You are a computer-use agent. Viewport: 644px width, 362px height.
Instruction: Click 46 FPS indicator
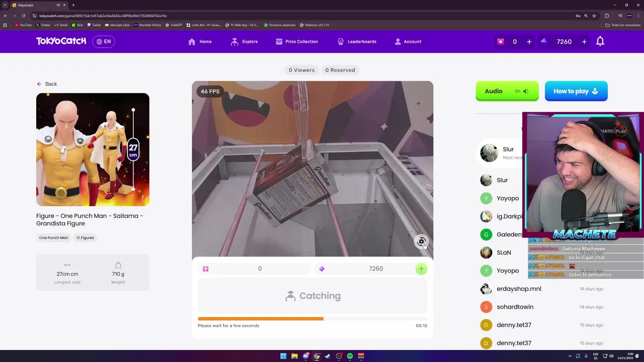coord(210,92)
